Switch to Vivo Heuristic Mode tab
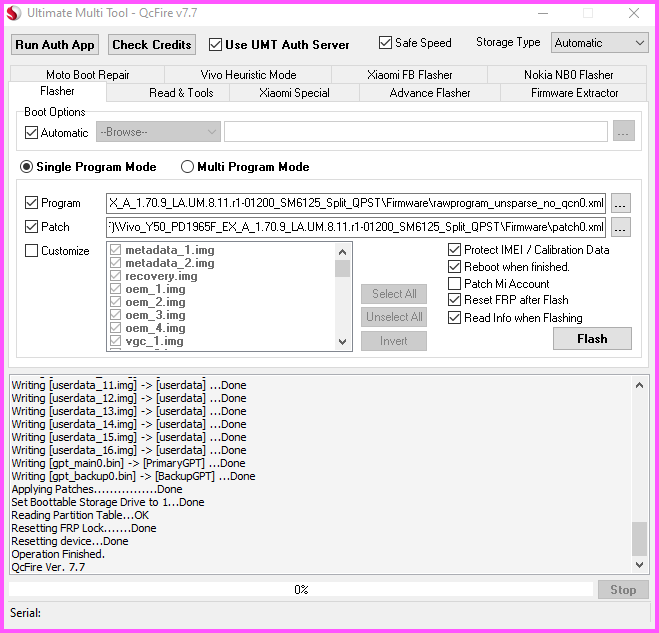 click(x=248, y=75)
